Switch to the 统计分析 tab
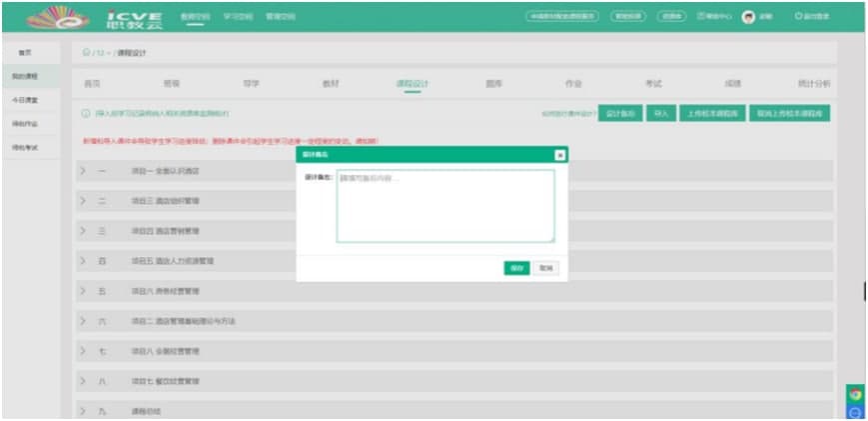 tap(814, 84)
